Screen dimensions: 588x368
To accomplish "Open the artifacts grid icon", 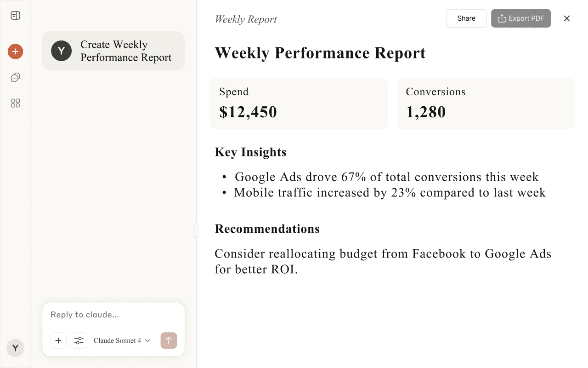I will (x=15, y=103).
